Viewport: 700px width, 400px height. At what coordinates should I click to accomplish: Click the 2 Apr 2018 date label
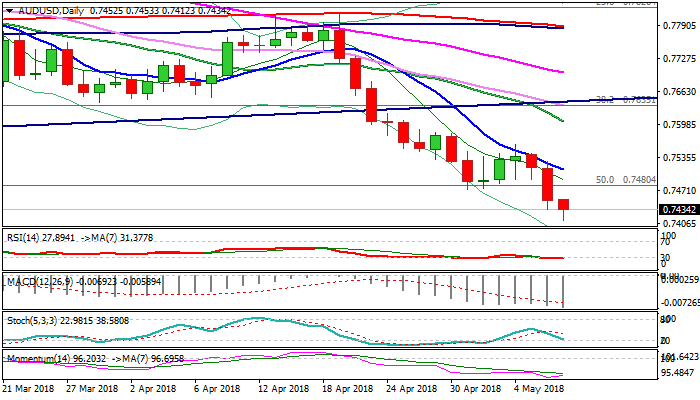pos(154,389)
